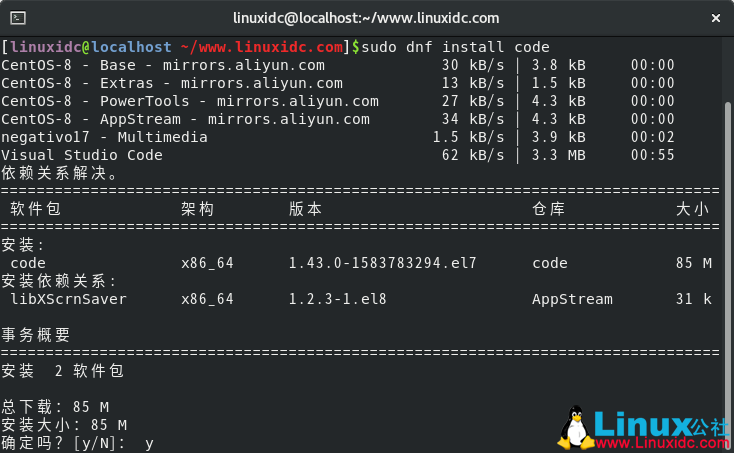The image size is (734, 453).
Task: Click '事务概要' heading
Action: pyautogui.click(x=36, y=335)
